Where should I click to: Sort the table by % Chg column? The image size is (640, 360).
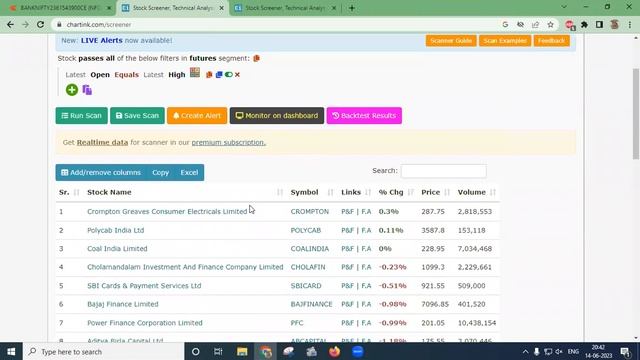pyautogui.click(x=396, y=192)
